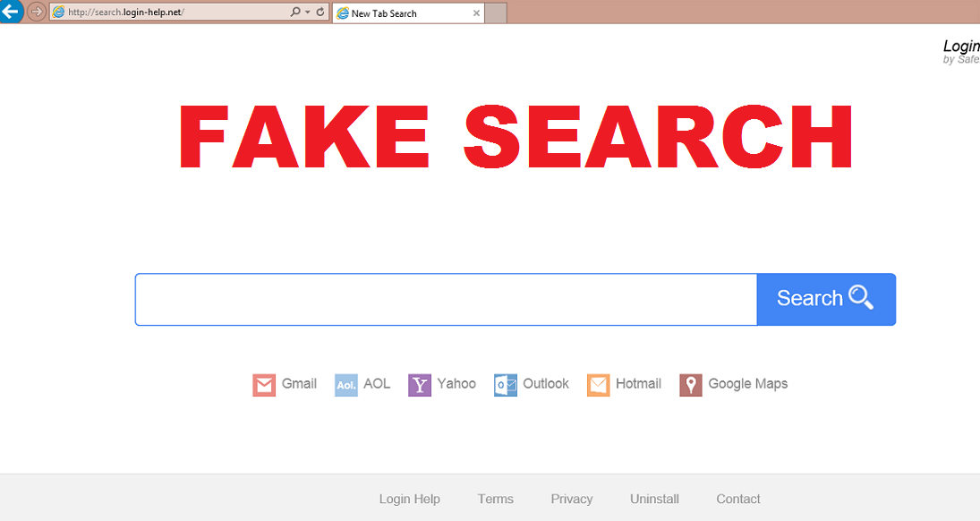Click the red Gmail envelope icon

[264, 385]
